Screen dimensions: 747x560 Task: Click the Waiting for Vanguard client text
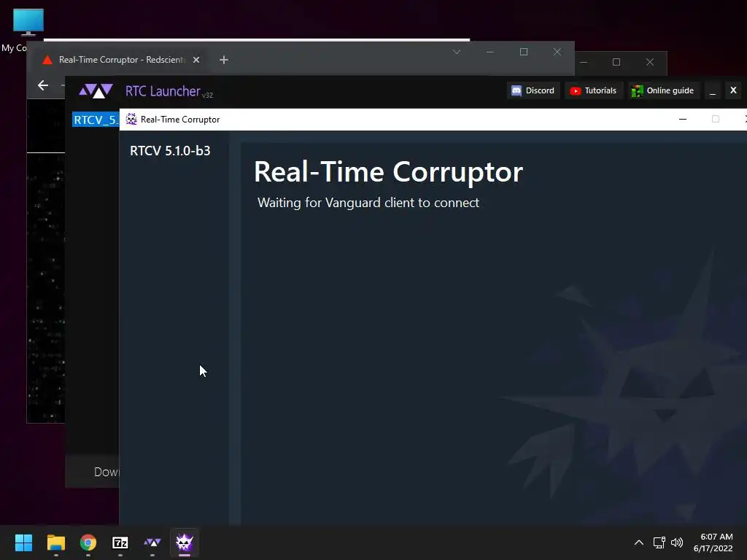tap(368, 203)
